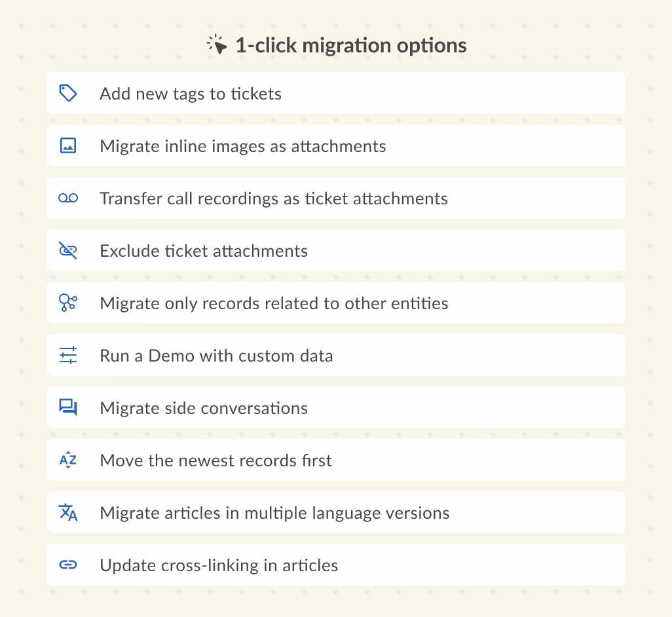
Task: Select the "Add new tags to tickets" option
Action: pos(191,94)
